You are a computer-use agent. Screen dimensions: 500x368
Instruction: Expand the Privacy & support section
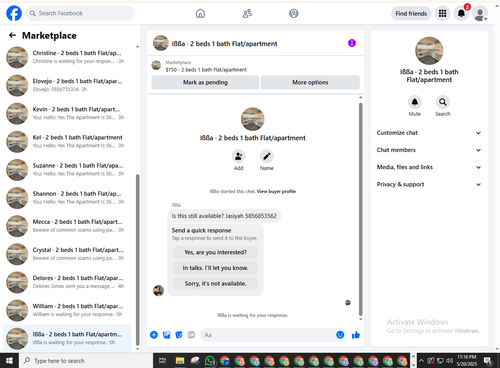coord(429,184)
